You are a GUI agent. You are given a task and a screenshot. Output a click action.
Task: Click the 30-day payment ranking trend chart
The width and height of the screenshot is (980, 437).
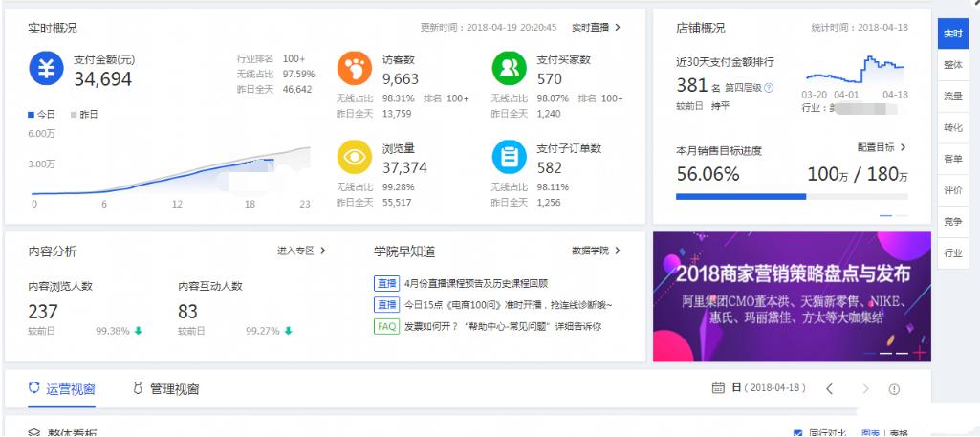pos(855,71)
